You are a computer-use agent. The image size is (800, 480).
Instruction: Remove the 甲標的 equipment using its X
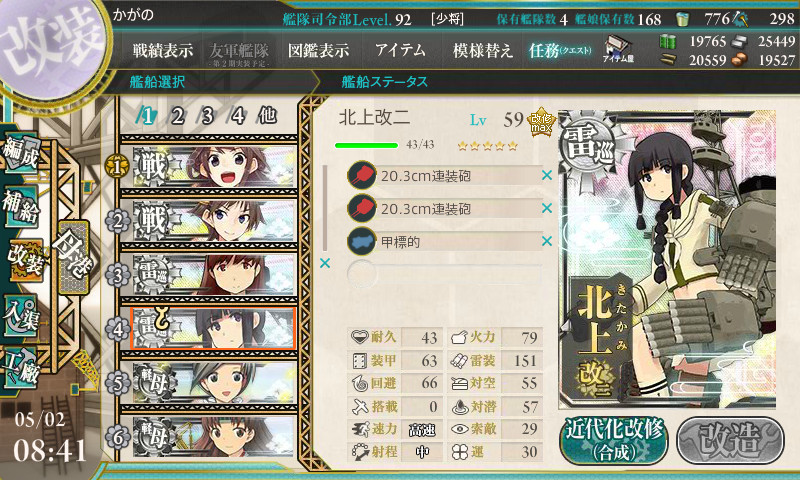546,241
